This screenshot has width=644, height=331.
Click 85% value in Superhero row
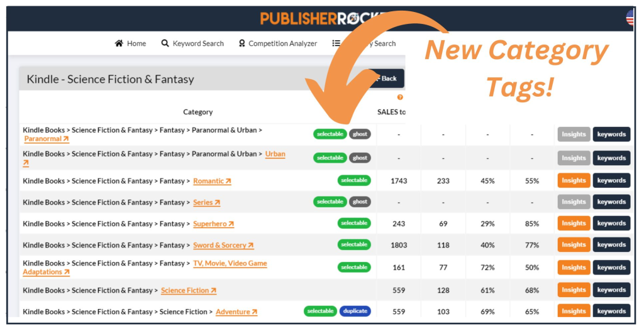coord(532,224)
